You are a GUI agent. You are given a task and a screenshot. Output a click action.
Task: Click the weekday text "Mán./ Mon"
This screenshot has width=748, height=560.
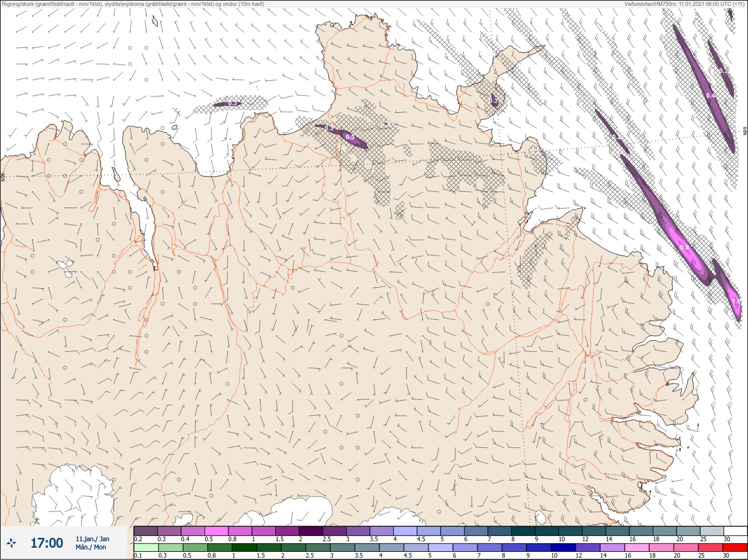click(91, 548)
